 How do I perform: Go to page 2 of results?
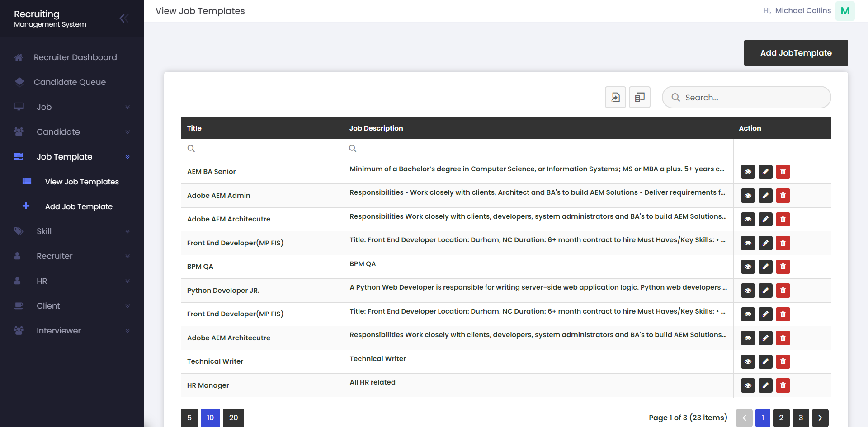pos(781,418)
